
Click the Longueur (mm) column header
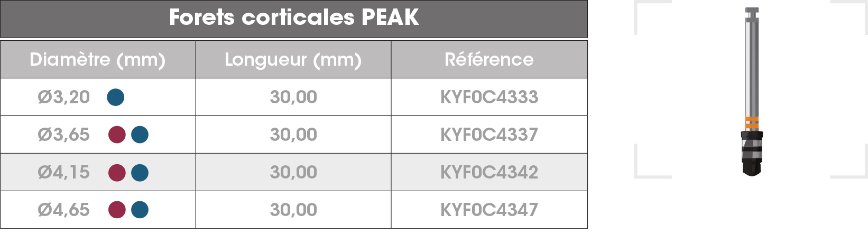coord(293,59)
